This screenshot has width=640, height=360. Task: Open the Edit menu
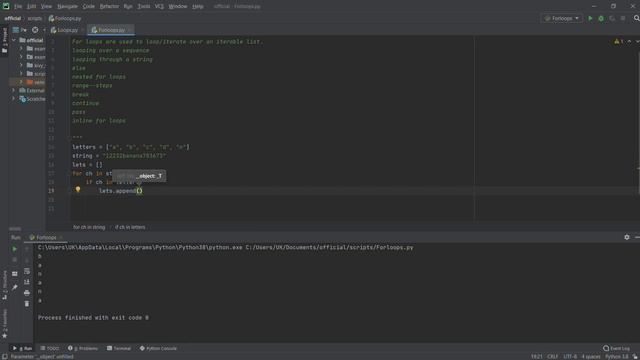31,7
